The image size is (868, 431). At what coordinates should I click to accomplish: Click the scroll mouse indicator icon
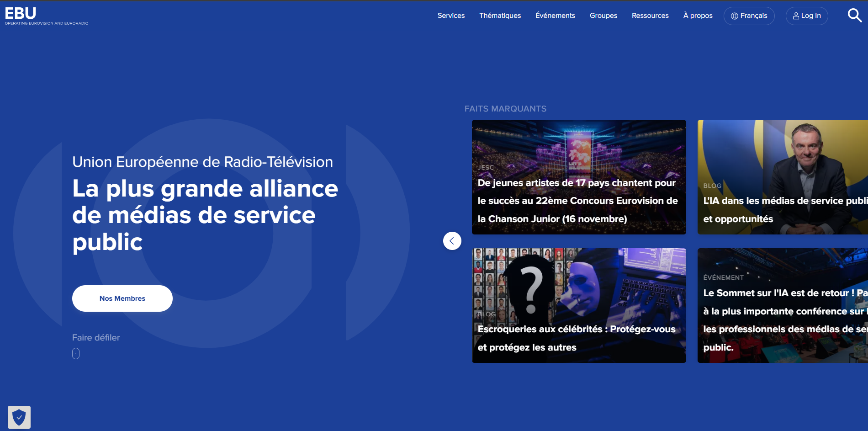pyautogui.click(x=76, y=354)
